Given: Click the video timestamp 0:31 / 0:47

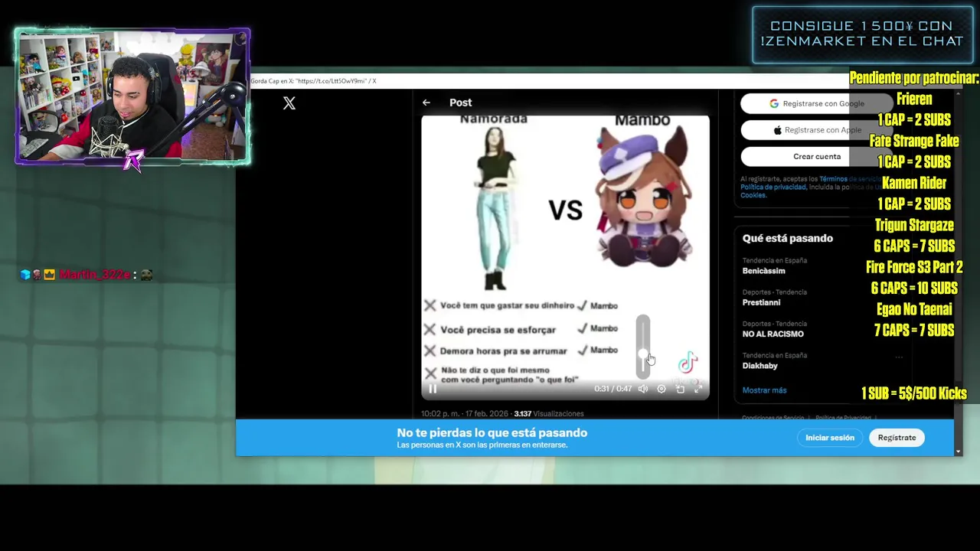Looking at the screenshot, I should click(x=613, y=389).
